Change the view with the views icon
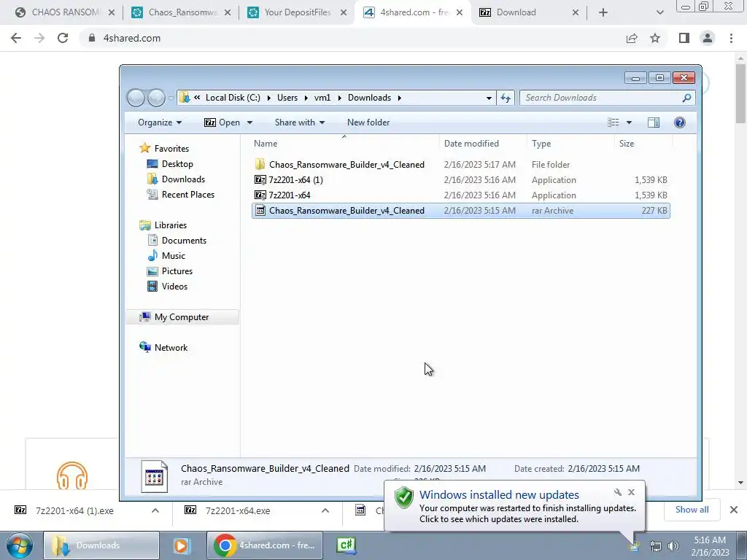 pyautogui.click(x=613, y=122)
